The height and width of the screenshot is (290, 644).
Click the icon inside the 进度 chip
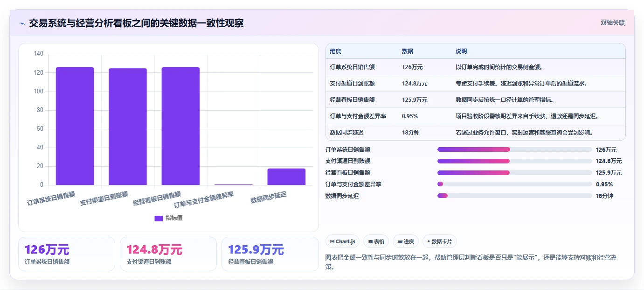click(x=400, y=242)
